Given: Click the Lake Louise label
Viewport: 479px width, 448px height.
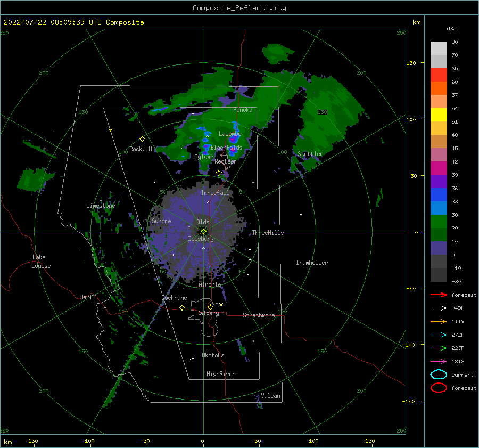Looking at the screenshot, I should coord(41,262).
